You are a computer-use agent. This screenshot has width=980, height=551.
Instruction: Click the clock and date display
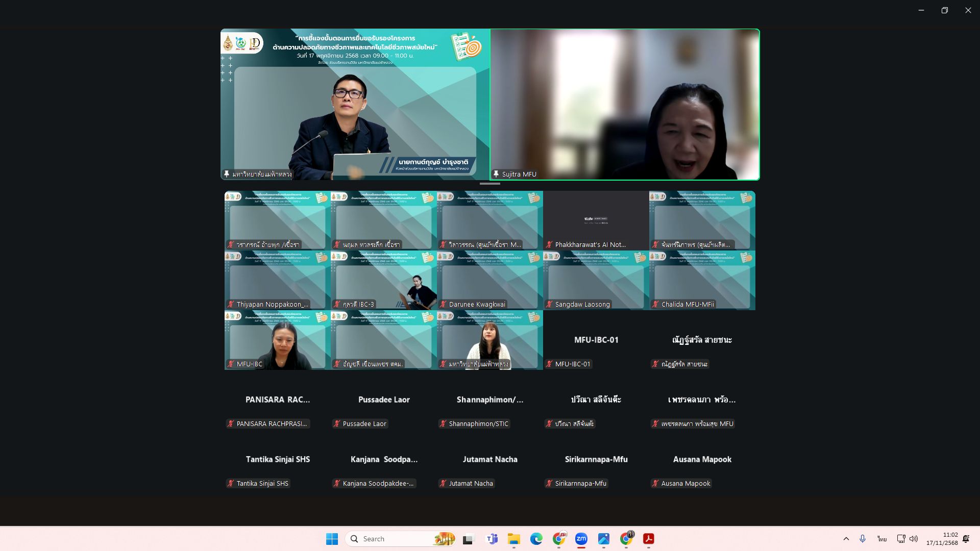coord(942,539)
